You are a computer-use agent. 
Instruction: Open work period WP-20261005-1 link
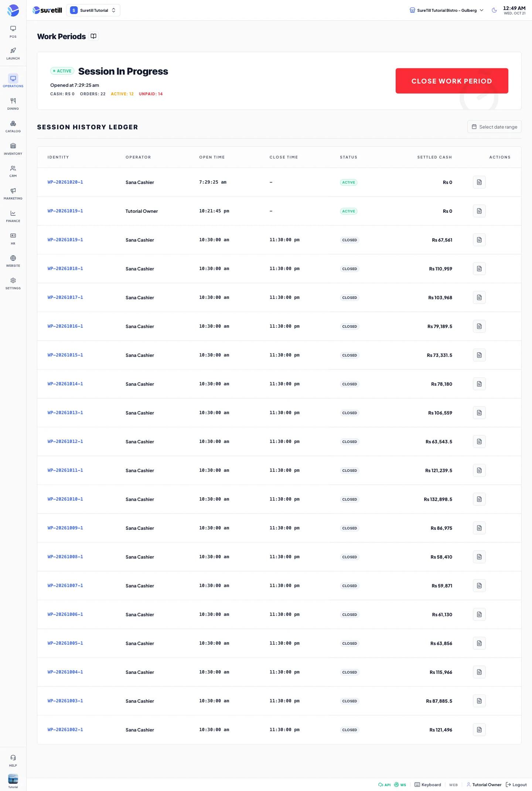[65, 643]
